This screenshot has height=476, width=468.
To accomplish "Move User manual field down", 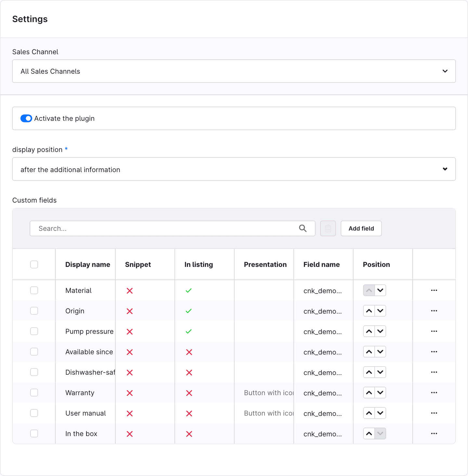I will 380,413.
